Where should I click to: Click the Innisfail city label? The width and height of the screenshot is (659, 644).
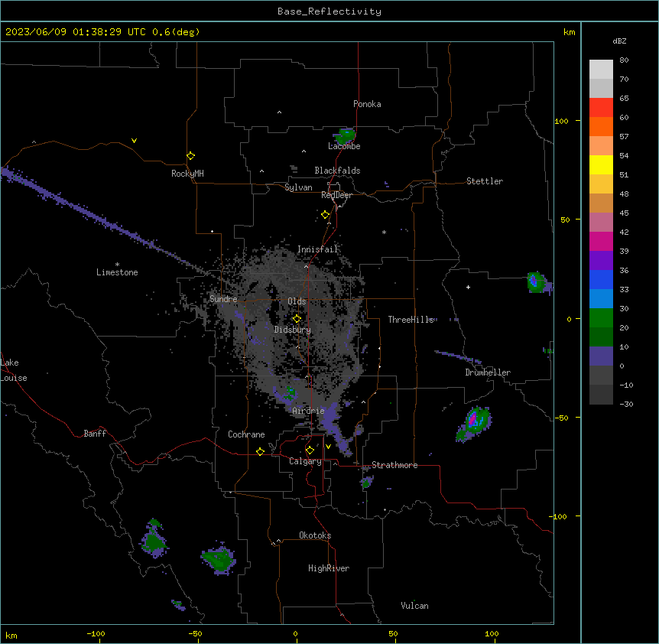[x=318, y=249]
